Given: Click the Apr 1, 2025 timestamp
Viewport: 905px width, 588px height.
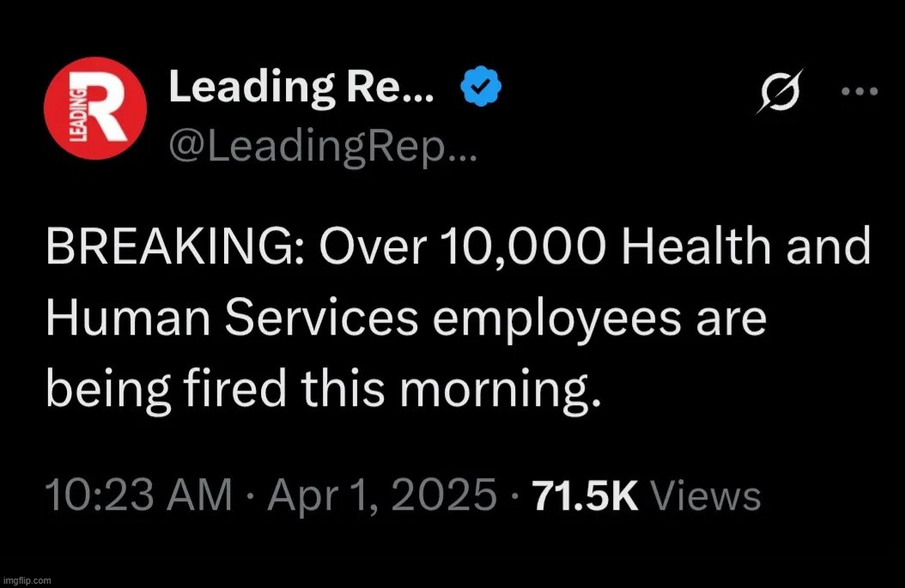Looking at the screenshot, I should 380,494.
